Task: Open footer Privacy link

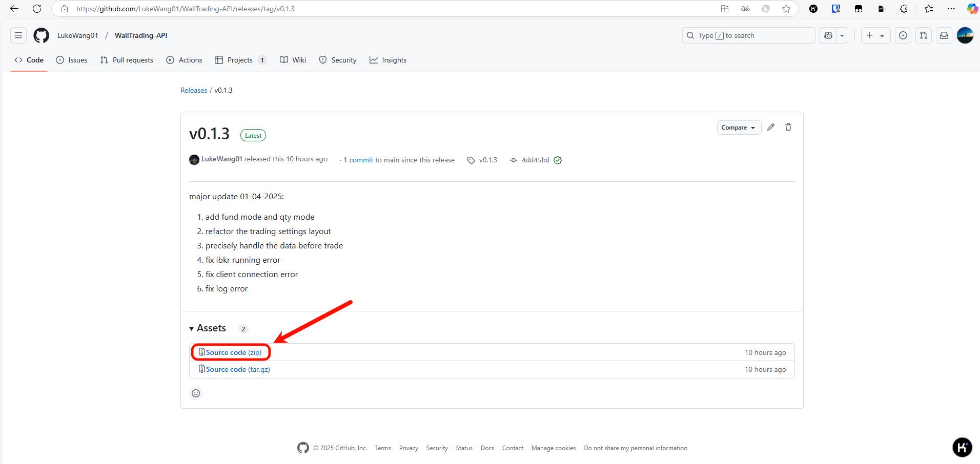Action: pyautogui.click(x=409, y=448)
